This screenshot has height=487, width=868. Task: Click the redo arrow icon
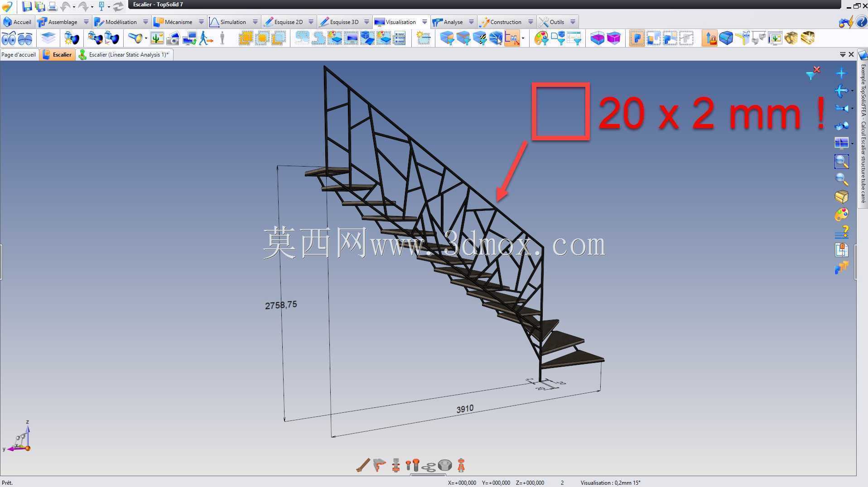click(x=83, y=6)
